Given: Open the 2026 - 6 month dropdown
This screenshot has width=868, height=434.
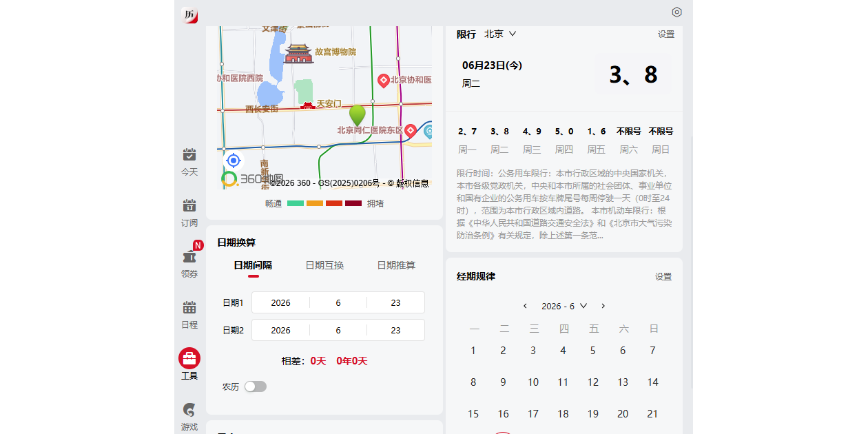Looking at the screenshot, I should pyautogui.click(x=564, y=306).
